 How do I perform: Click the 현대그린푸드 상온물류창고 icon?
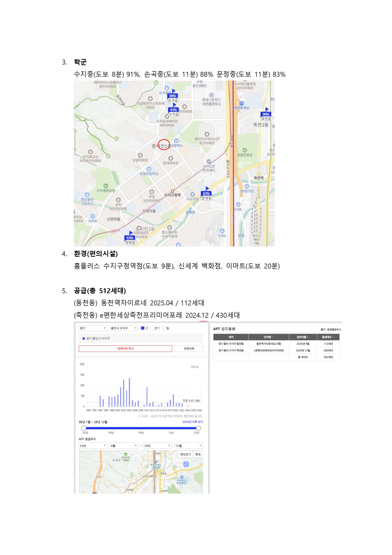[211, 95]
